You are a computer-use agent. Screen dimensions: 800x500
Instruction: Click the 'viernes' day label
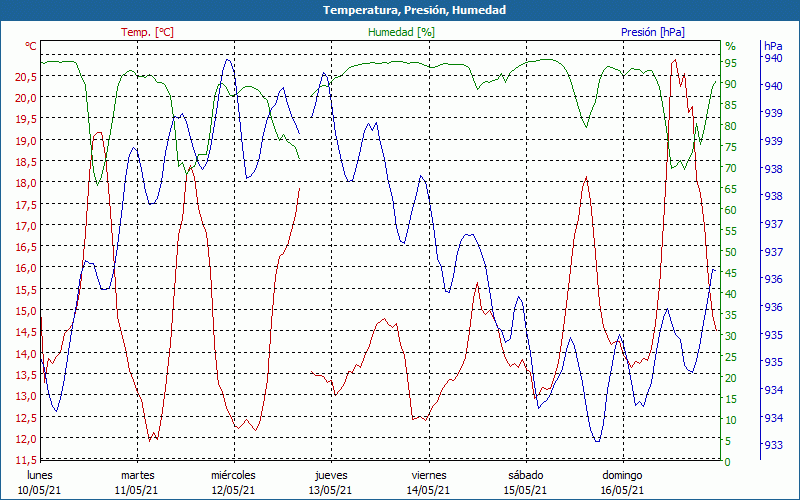tap(429, 475)
